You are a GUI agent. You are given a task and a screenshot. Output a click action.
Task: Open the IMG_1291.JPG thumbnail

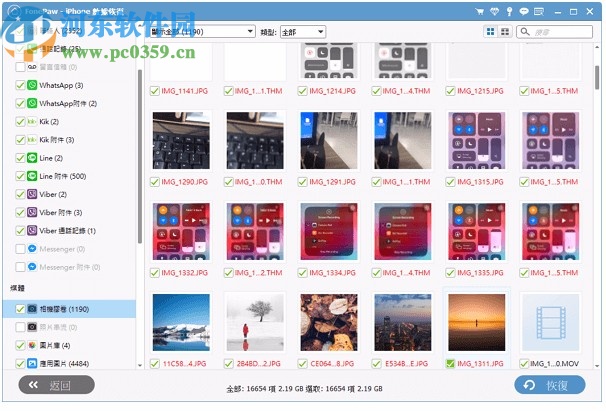[329, 141]
